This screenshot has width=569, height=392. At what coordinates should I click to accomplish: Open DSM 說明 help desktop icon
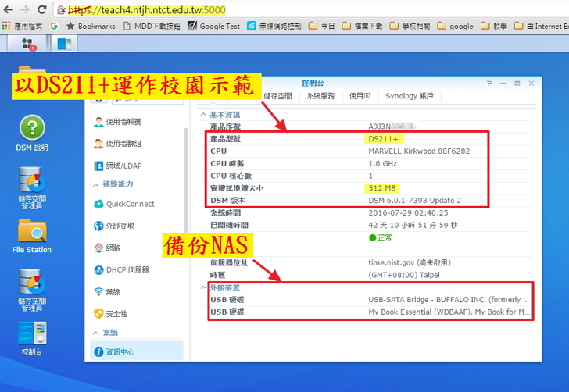32,133
